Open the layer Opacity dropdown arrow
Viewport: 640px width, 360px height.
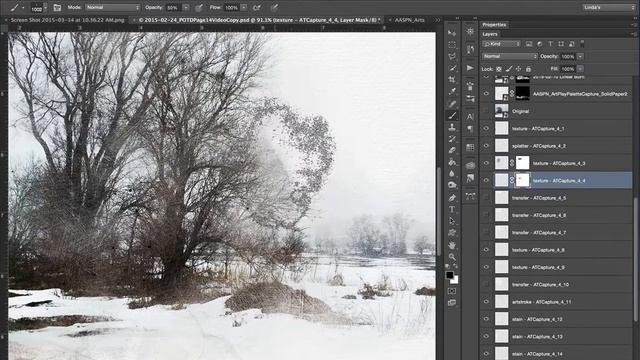[580, 56]
